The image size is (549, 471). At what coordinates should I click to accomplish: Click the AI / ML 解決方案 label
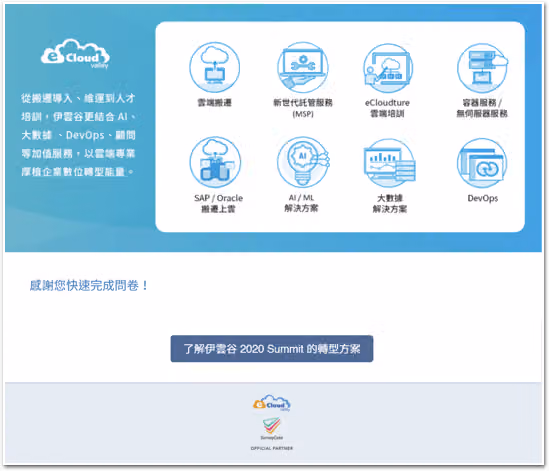pos(301,203)
